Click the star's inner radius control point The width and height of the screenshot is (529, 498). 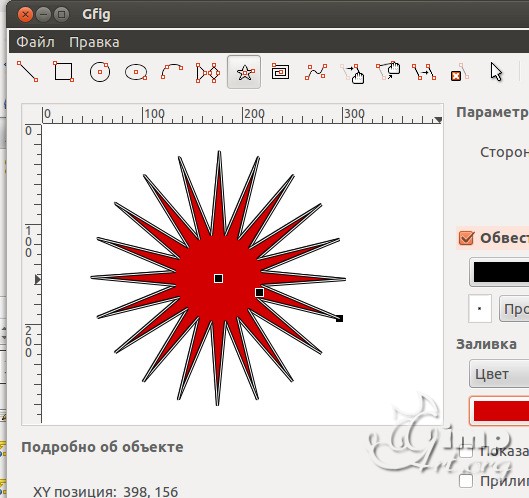(x=259, y=292)
